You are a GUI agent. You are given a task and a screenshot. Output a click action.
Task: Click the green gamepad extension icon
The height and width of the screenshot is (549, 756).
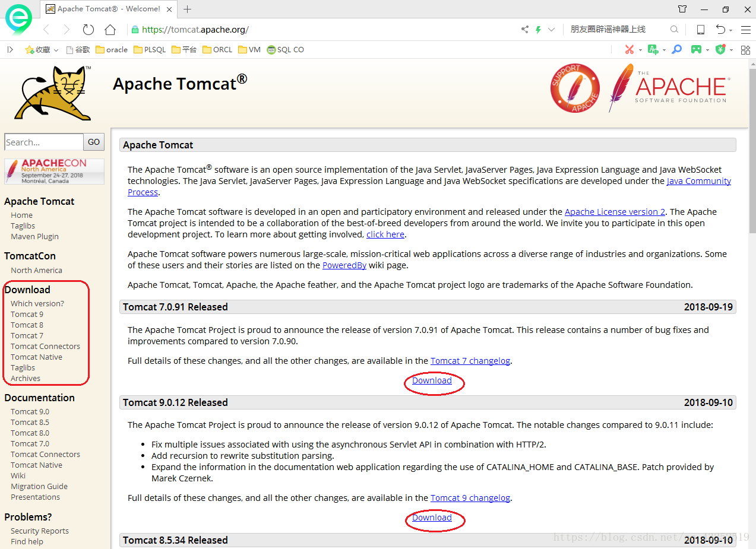[696, 50]
